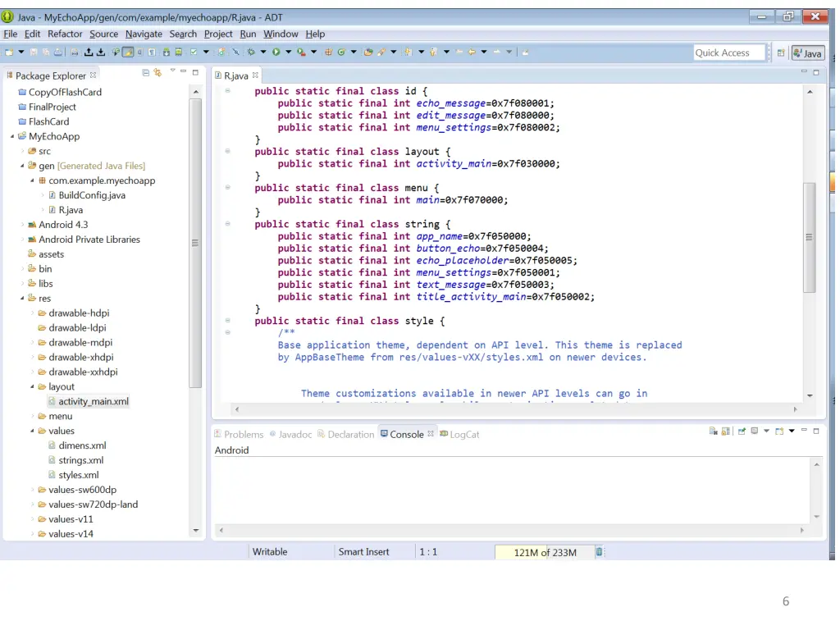Switch to the Problems tab
Viewport: 840px width, 630px height.
point(239,435)
